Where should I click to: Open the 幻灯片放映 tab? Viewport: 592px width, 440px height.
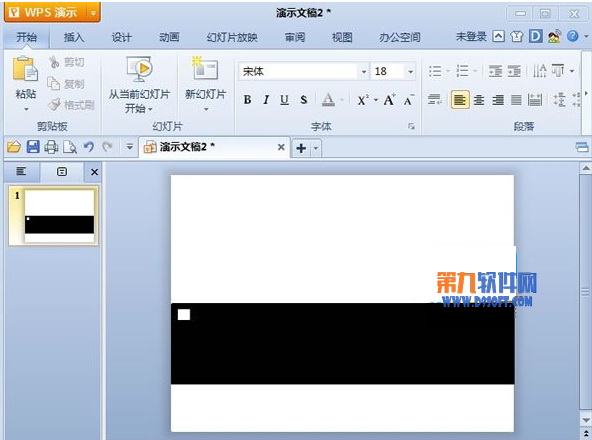(232, 37)
